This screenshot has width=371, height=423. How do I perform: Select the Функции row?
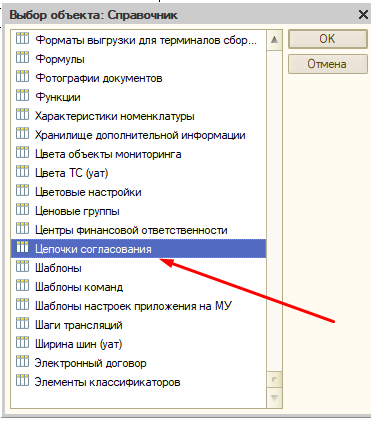coord(138,97)
